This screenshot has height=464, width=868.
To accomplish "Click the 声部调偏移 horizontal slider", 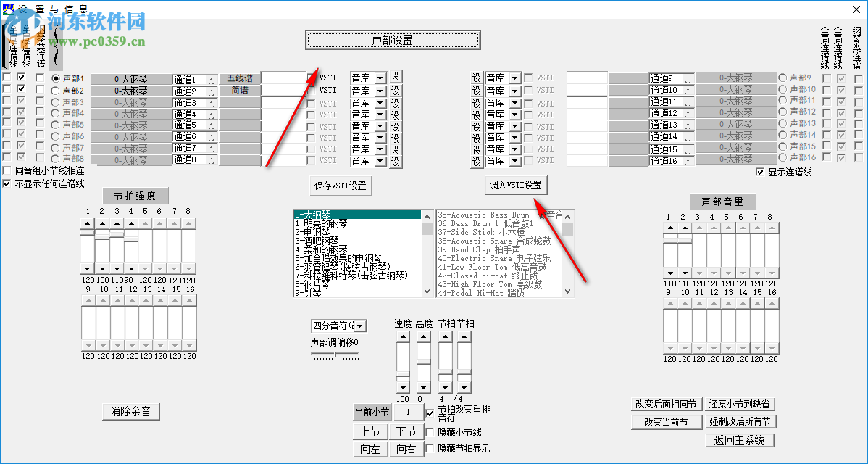I will (x=335, y=355).
